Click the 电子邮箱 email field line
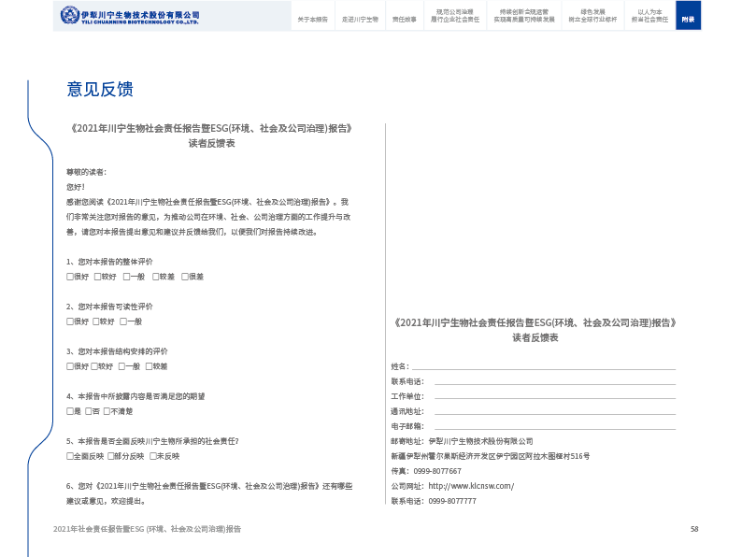This screenshot has width=756, height=557. (x=553, y=427)
